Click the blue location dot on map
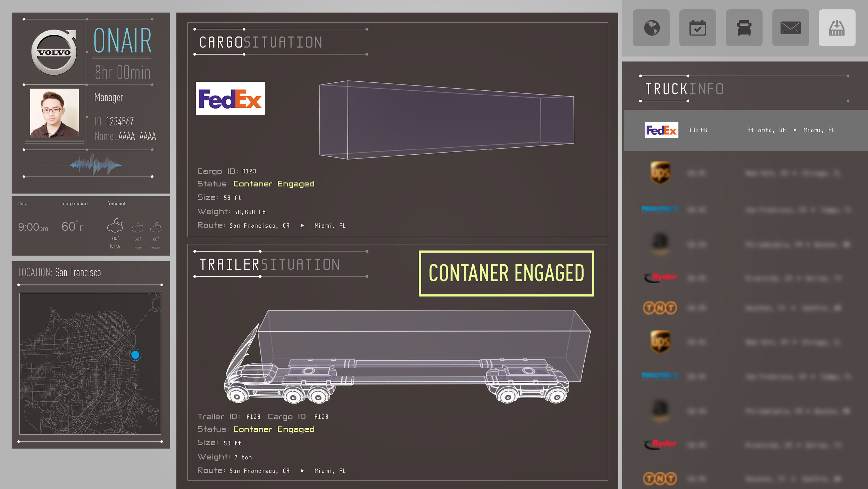868x489 pixels. point(135,355)
